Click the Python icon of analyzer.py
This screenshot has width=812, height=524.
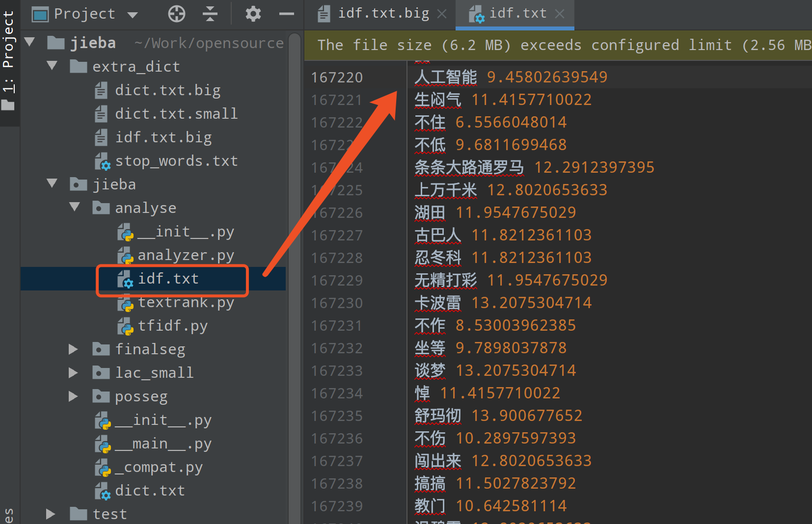(x=126, y=256)
